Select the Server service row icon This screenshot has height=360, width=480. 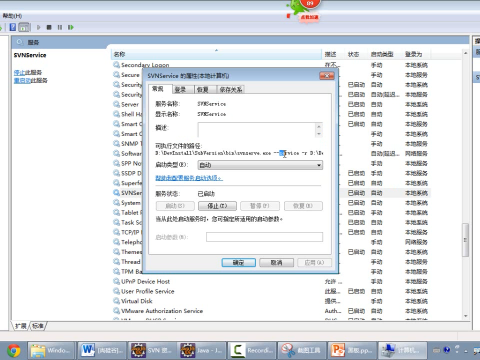coord(116,104)
